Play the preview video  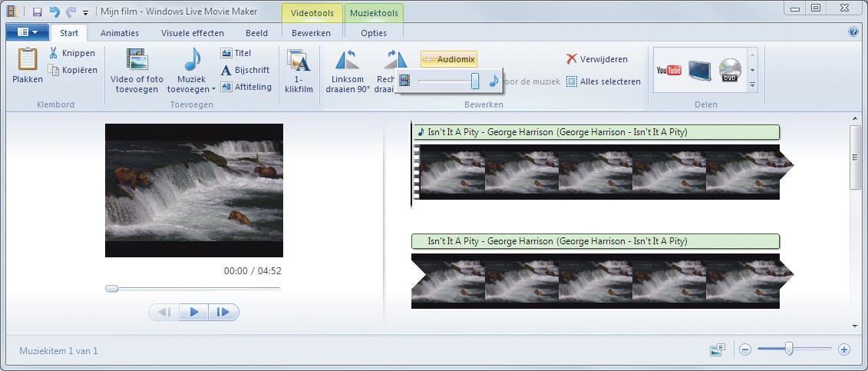pyautogui.click(x=193, y=313)
